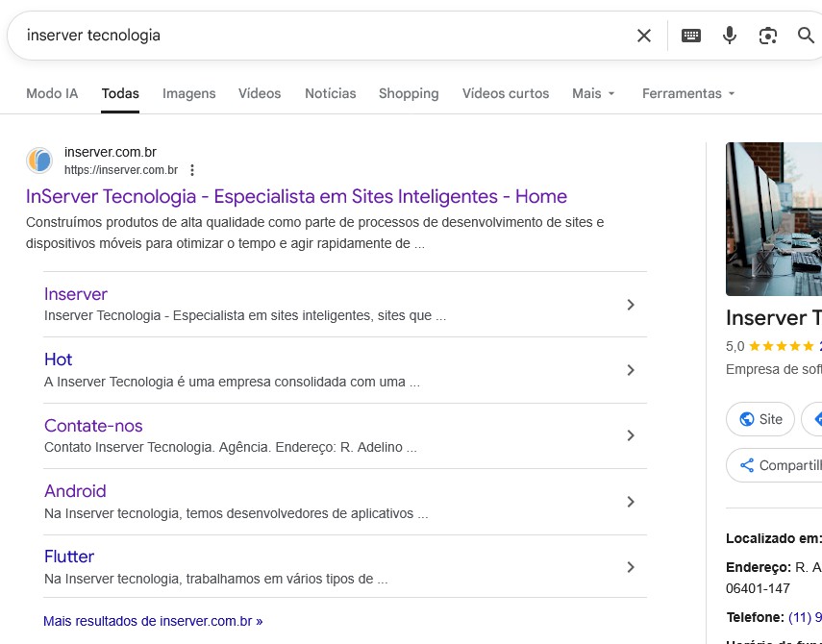The height and width of the screenshot is (644, 822).
Task: Search by image using the Google Lens icon
Action: tap(768, 36)
